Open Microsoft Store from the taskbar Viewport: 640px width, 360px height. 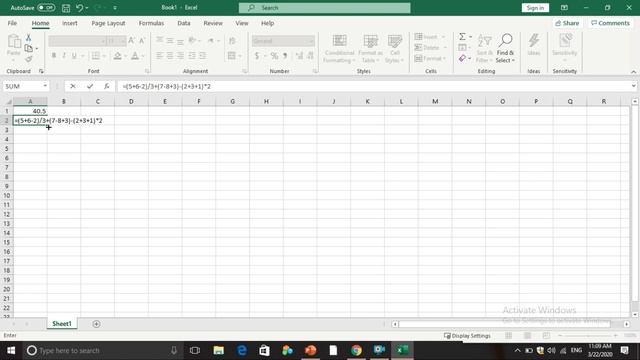pos(264,350)
